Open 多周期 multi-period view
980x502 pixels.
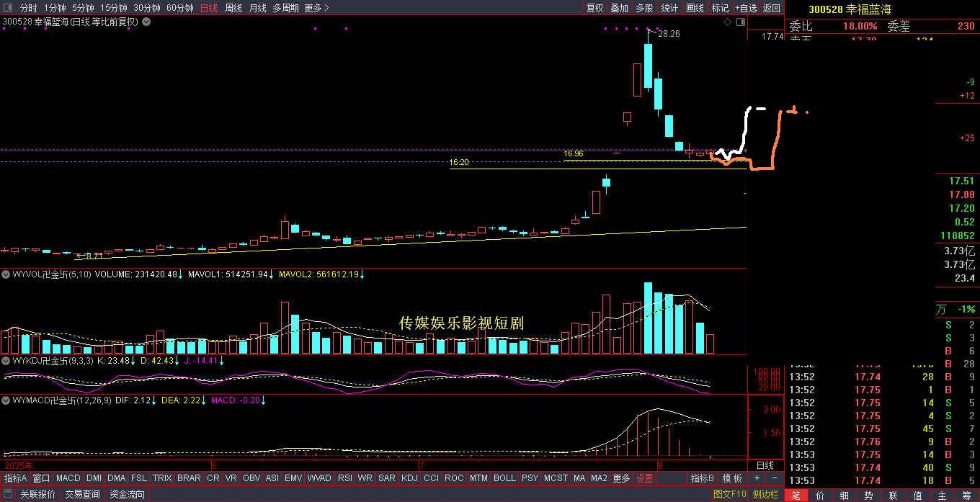[285, 8]
